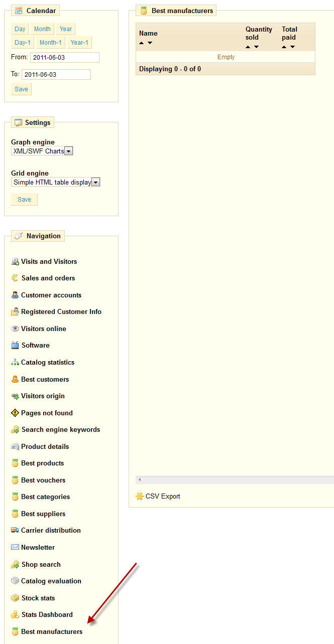Click the Catalog evaluation icon
This screenshot has width=334, height=644.
(x=15, y=581)
